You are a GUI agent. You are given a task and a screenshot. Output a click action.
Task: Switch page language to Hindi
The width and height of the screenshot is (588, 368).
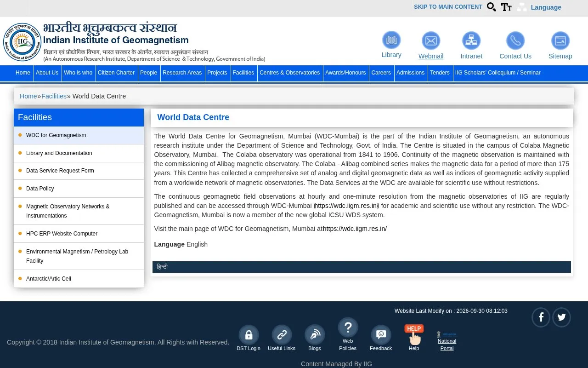(x=162, y=267)
